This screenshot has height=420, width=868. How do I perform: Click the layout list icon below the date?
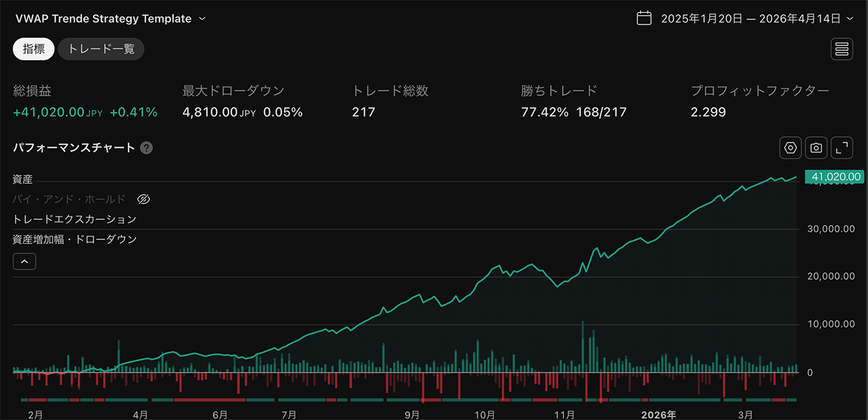tap(842, 48)
